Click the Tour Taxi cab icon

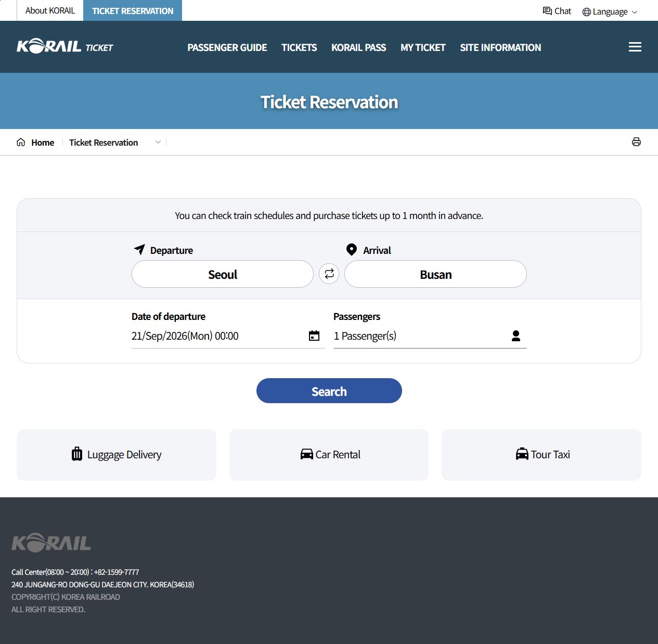[x=522, y=454]
